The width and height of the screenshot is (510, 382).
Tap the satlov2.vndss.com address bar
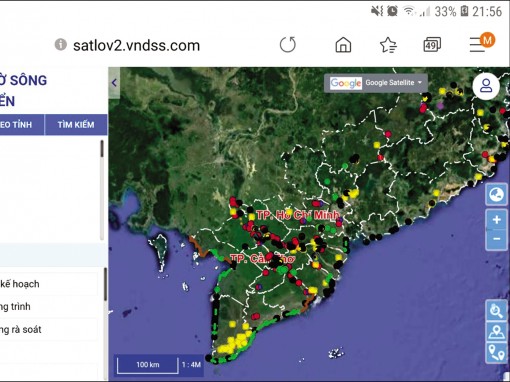(136, 46)
